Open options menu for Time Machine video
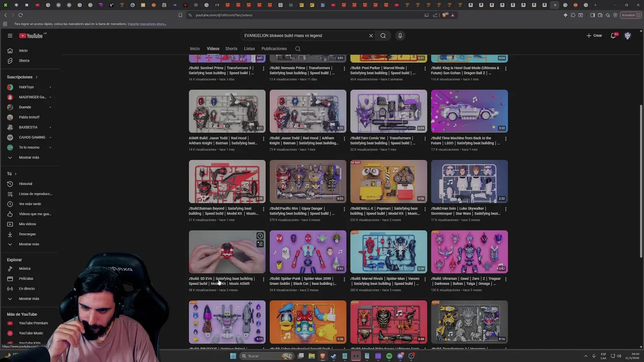The image size is (644, 362). pos(506,139)
